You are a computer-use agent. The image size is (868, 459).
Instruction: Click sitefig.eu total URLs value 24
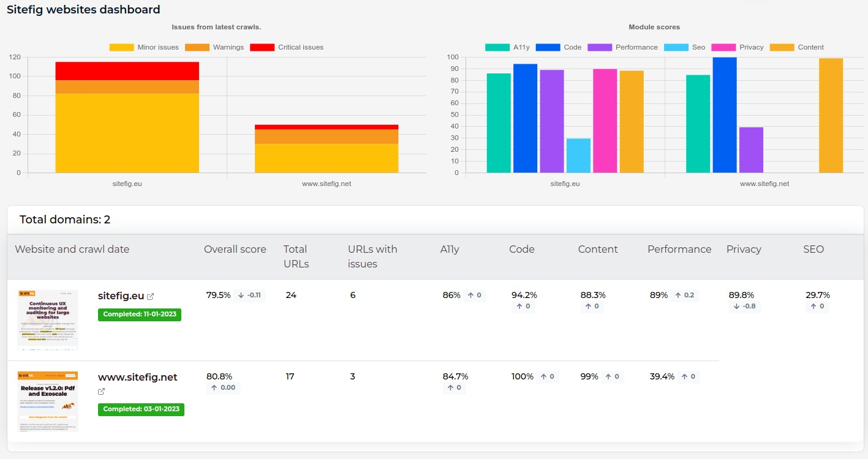click(x=291, y=295)
